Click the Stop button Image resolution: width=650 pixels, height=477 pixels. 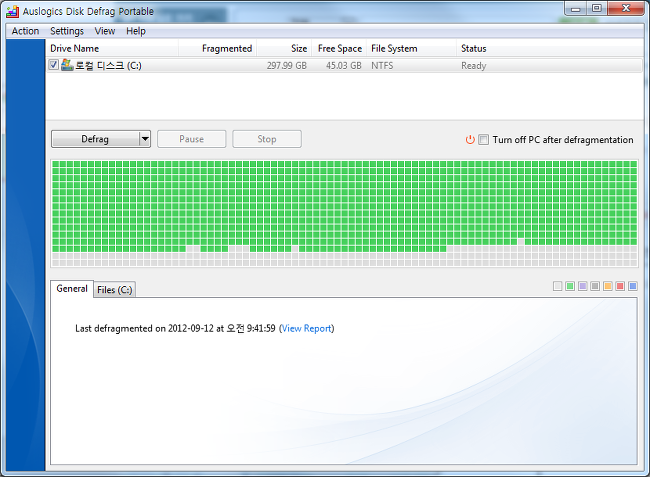pos(267,139)
